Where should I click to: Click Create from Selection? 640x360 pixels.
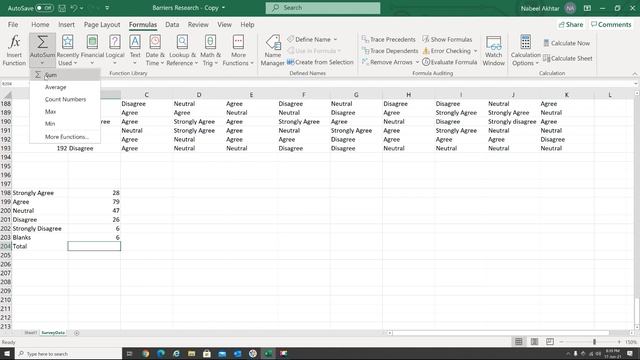[320, 62]
